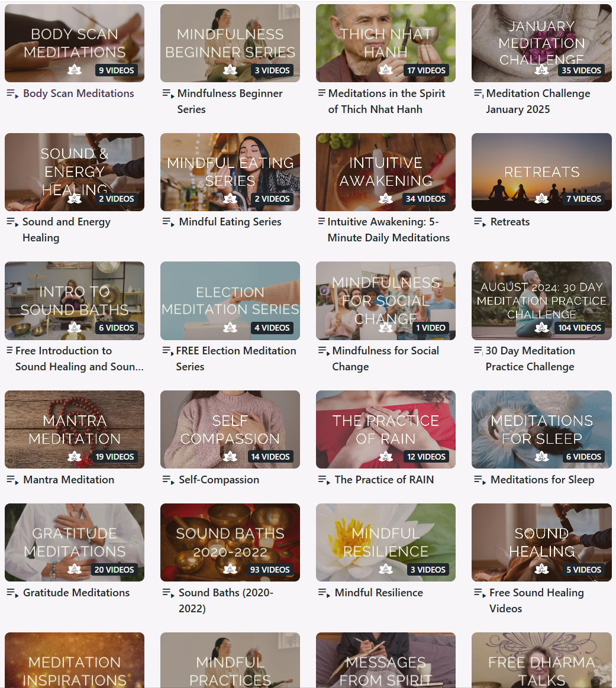
Task: Open Mindful Eating Series playlist link
Action: (230, 222)
